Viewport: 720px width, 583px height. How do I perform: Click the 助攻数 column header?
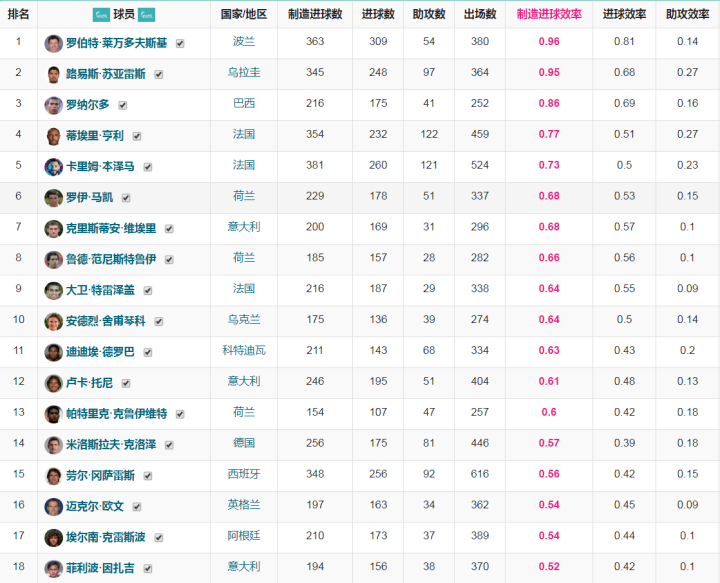click(429, 15)
